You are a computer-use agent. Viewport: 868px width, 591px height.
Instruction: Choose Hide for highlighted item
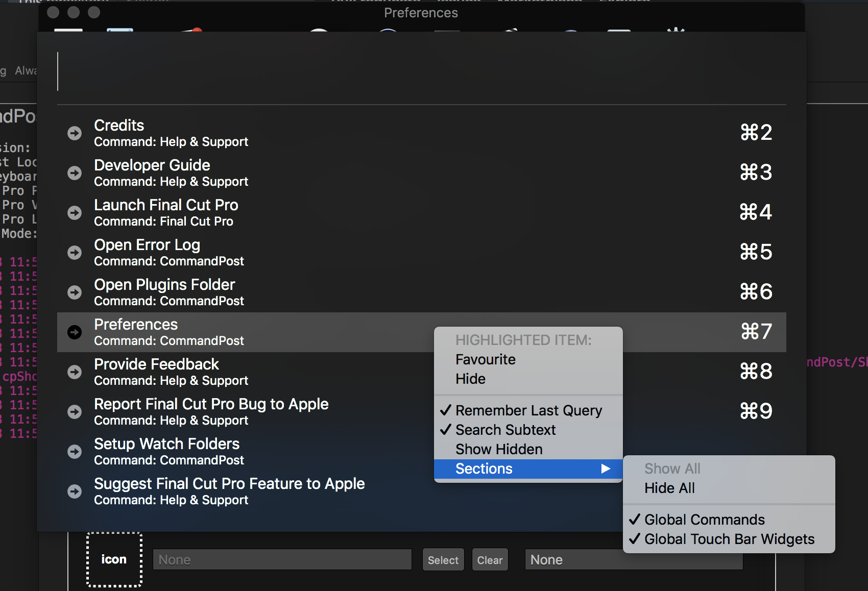tap(528, 379)
